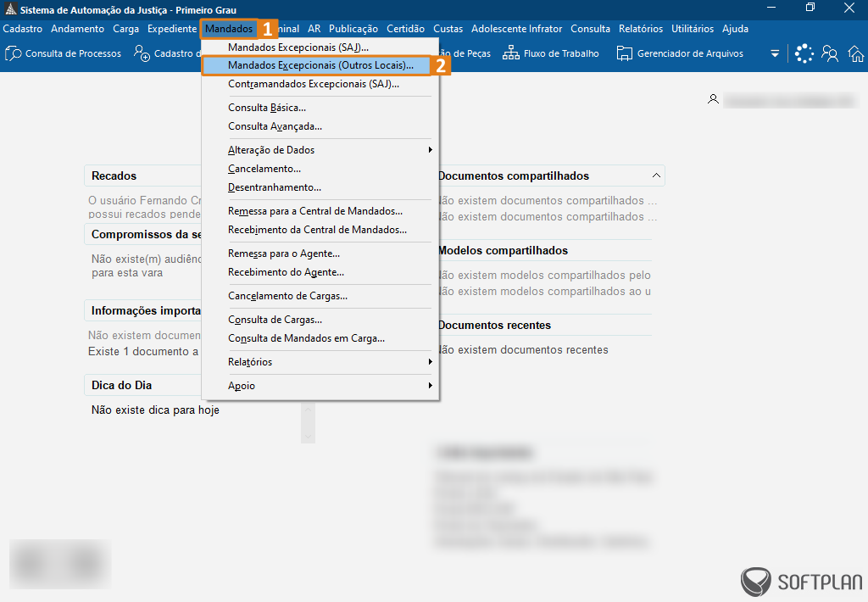Image resolution: width=868 pixels, height=602 pixels.
Task: Open the Relatórios menu in menu bar
Action: point(641,29)
